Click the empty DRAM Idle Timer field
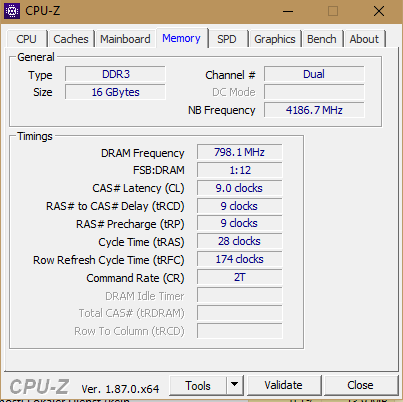 pyautogui.click(x=239, y=295)
